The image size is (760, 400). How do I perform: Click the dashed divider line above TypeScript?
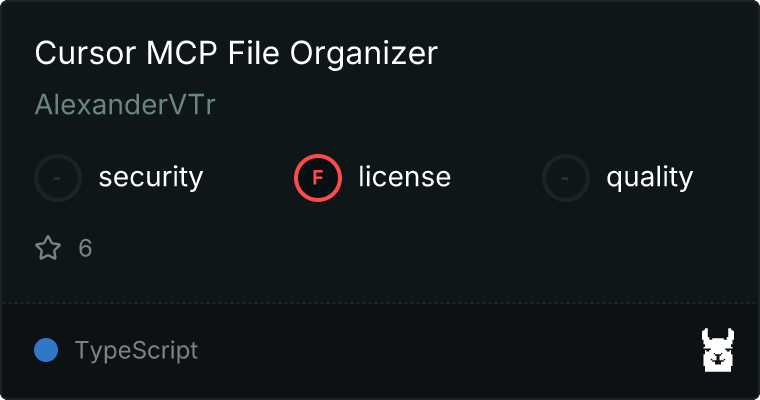click(380, 303)
